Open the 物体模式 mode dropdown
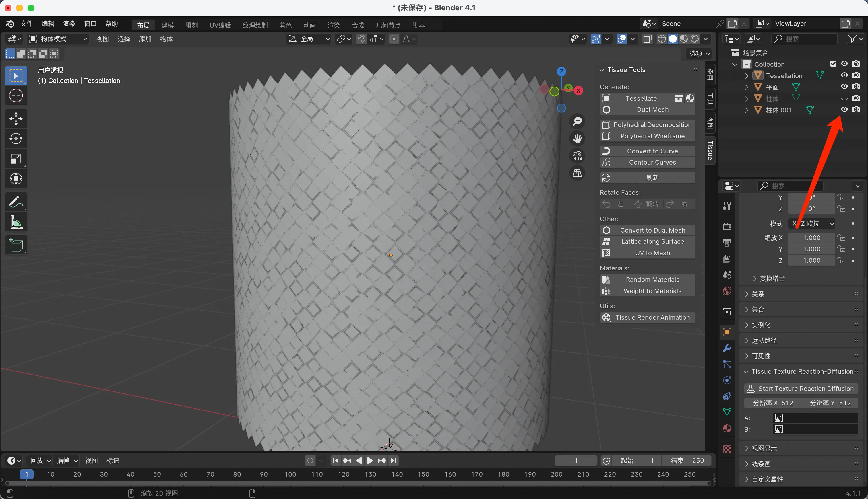This screenshot has width=868, height=499. click(x=58, y=39)
